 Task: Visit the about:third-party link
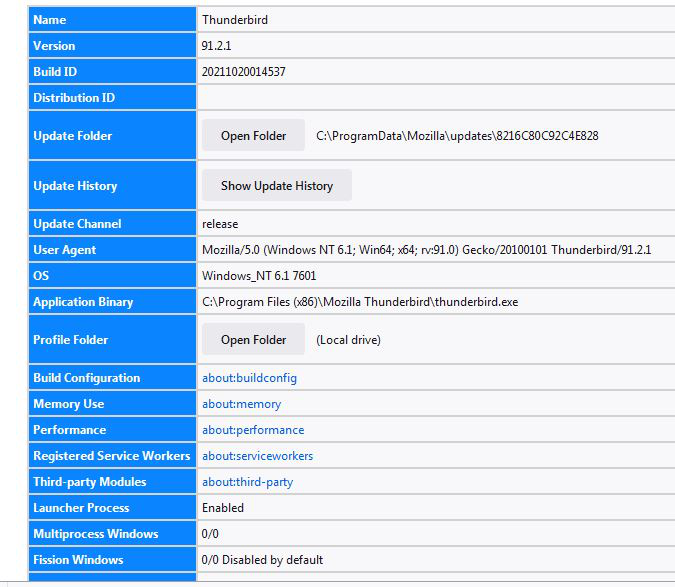[248, 482]
